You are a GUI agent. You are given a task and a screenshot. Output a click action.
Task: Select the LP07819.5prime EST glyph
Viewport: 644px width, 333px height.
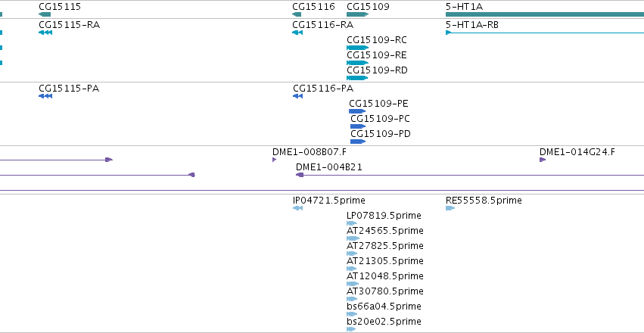(x=352, y=223)
